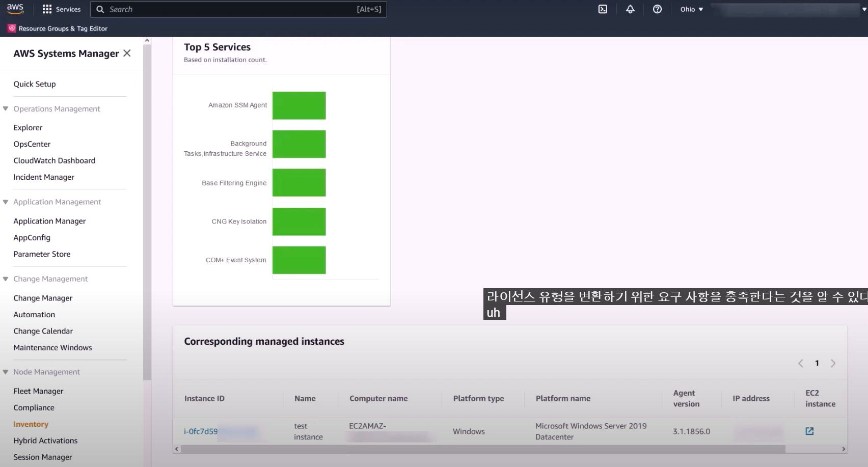This screenshot has width=868, height=467.
Task: Open Compliance
Action: coord(34,407)
